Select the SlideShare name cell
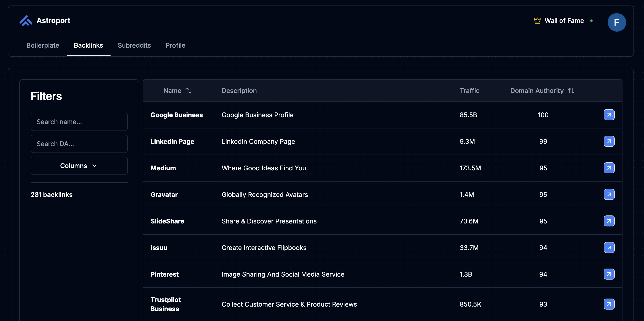This screenshot has height=321, width=644. pos(167,221)
